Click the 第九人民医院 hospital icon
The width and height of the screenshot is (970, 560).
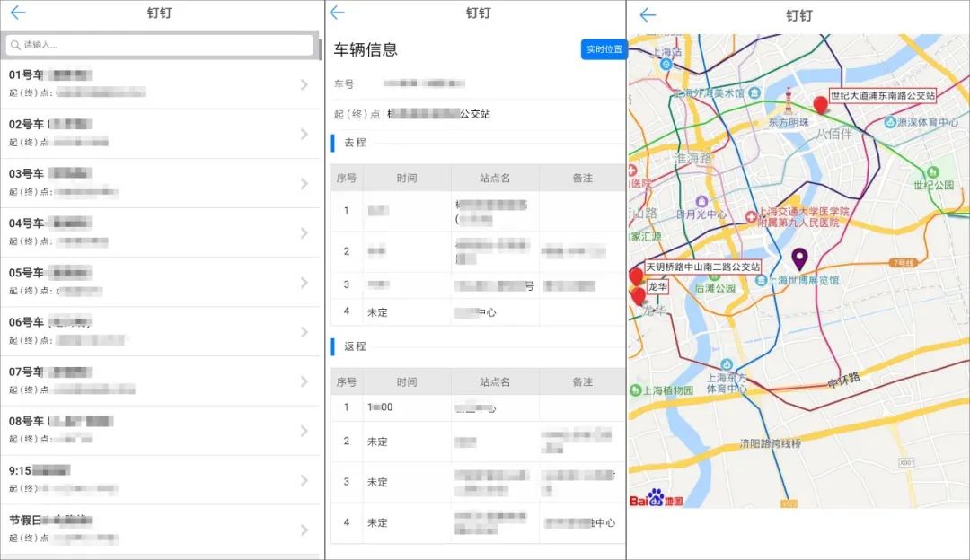[751, 217]
